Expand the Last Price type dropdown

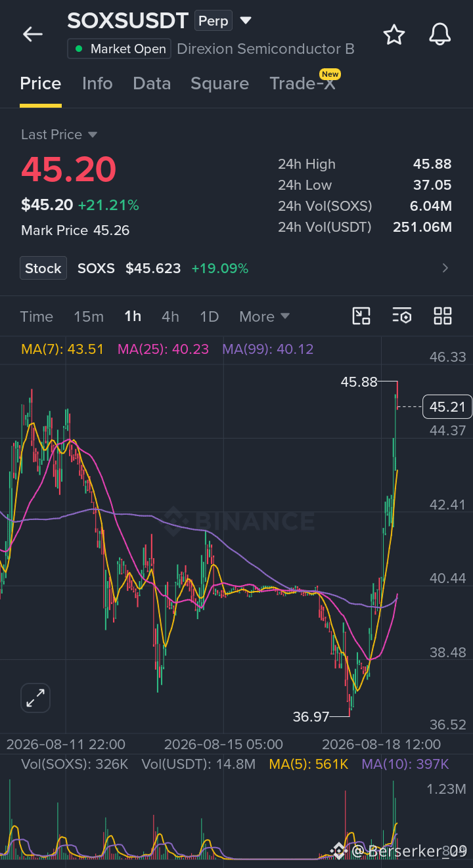(x=93, y=135)
